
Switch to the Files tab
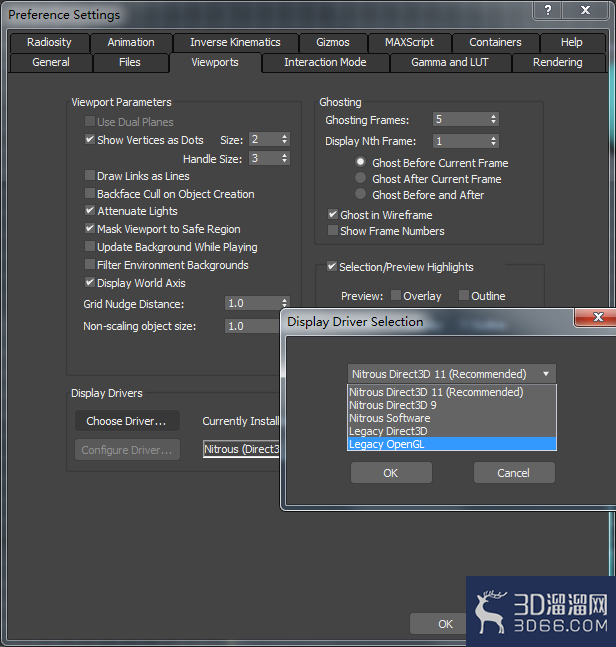click(130, 62)
